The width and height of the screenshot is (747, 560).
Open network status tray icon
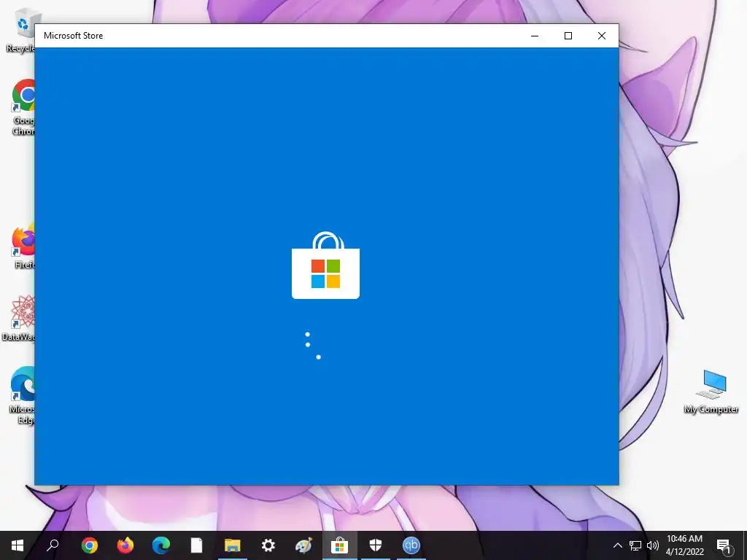tap(635, 545)
